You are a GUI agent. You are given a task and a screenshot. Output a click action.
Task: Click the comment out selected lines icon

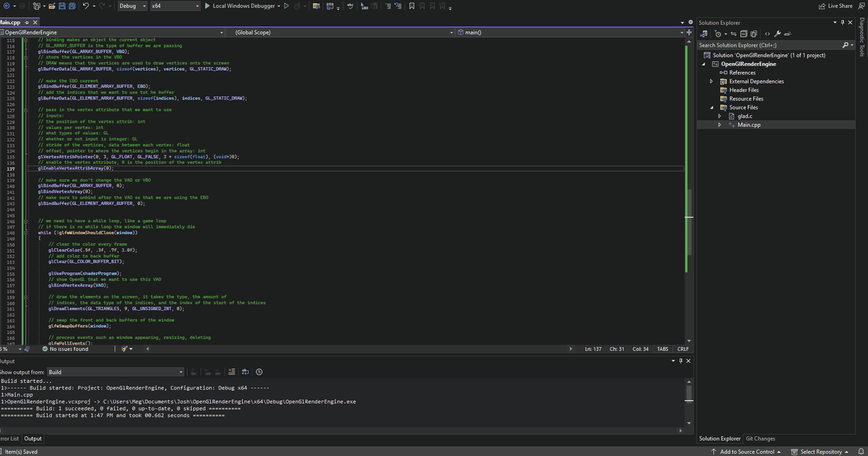click(x=387, y=6)
